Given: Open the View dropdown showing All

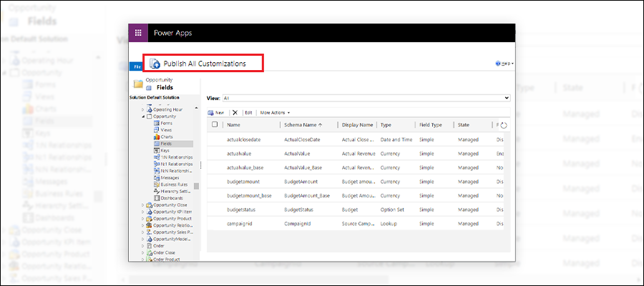Looking at the screenshot, I should tap(366, 98).
